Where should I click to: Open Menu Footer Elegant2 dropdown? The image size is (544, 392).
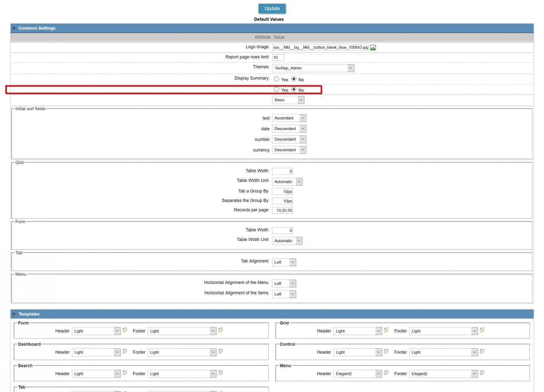point(443,373)
